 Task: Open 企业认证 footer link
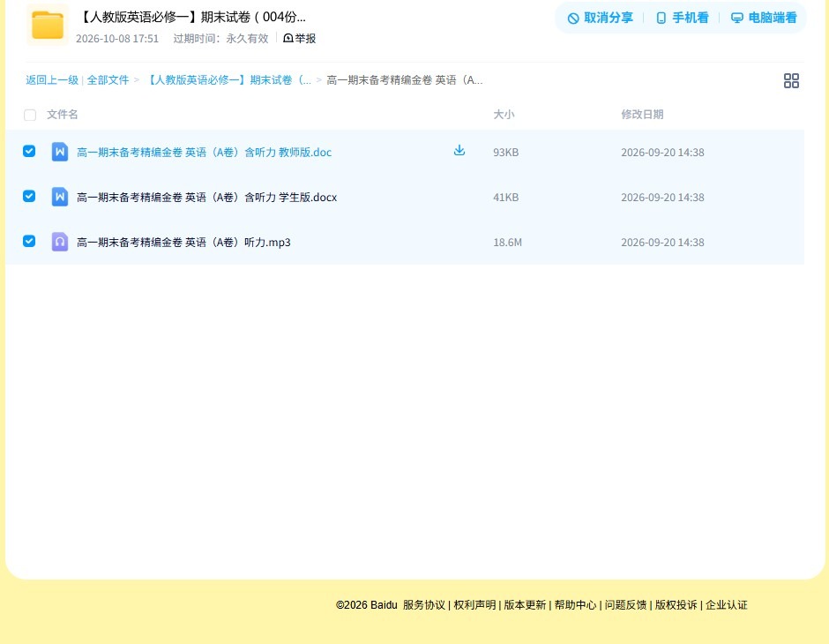pos(727,605)
